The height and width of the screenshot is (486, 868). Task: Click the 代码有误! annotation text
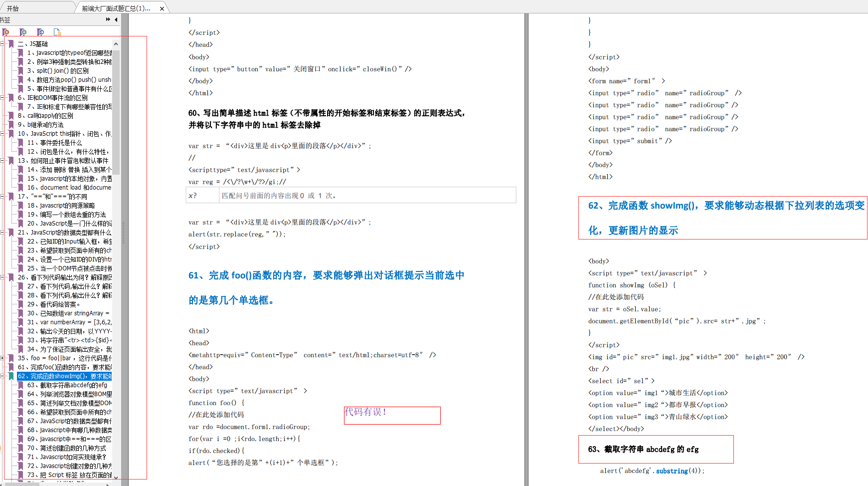365,412
